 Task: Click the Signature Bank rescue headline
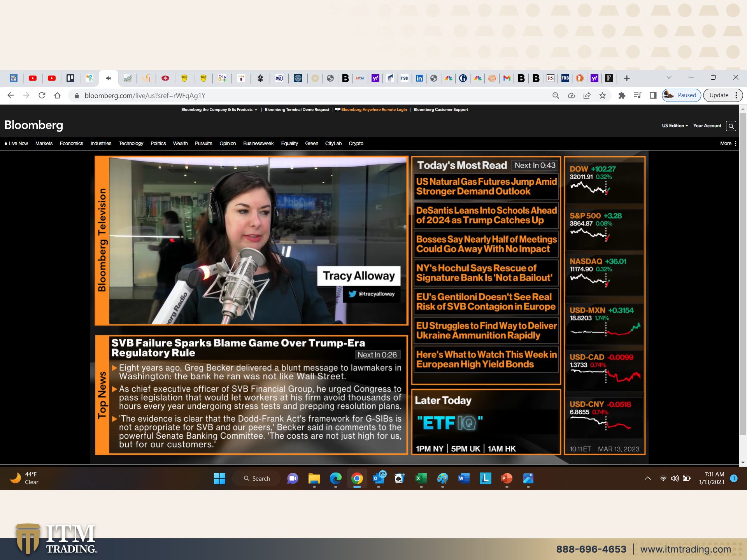486,273
